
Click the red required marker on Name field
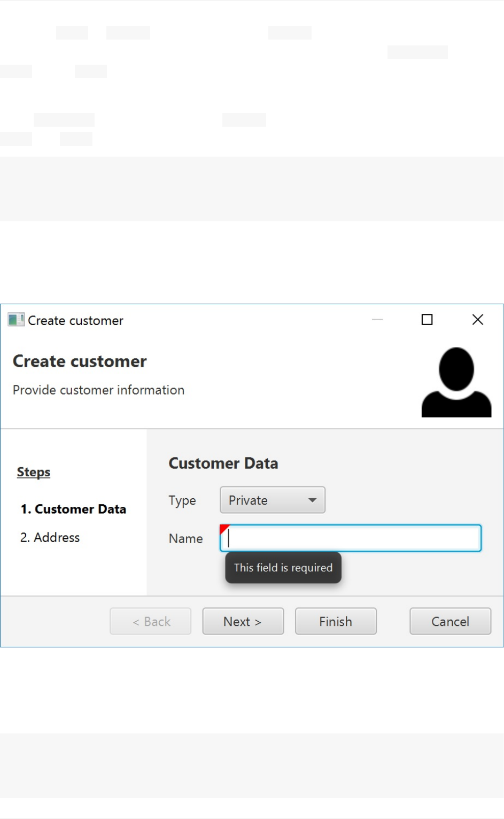223,529
